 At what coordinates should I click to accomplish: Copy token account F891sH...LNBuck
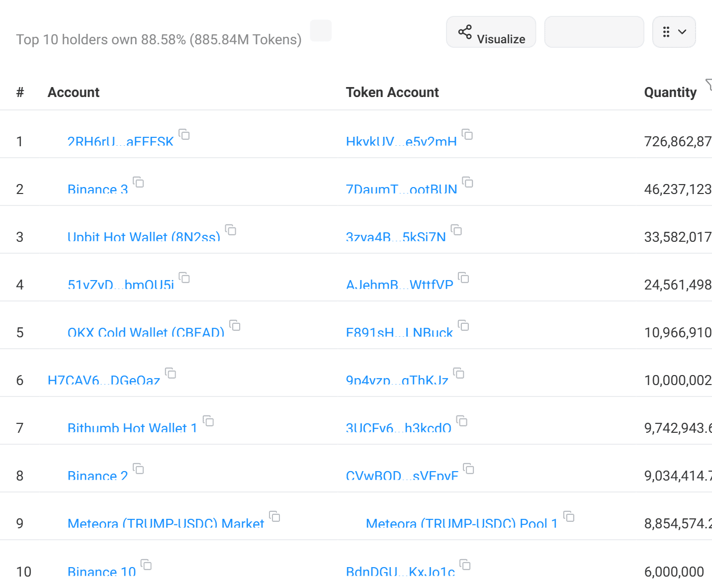click(464, 325)
